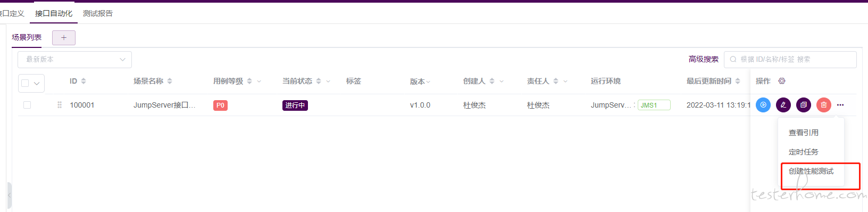The height and width of the screenshot is (212, 868).
Task: Delete scenario 100001 with the red trash icon
Action: [823, 105]
